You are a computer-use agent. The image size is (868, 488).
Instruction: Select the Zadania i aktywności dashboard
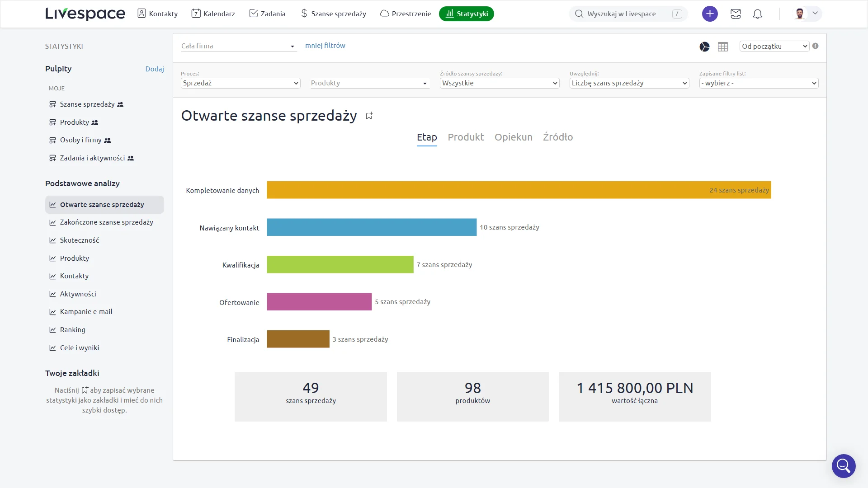coord(92,158)
